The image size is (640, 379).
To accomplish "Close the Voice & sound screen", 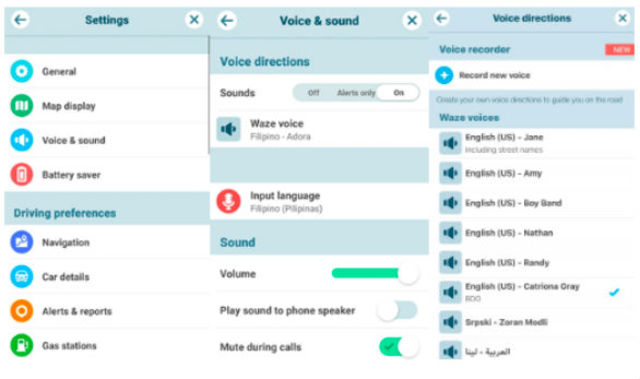I will 412,20.
